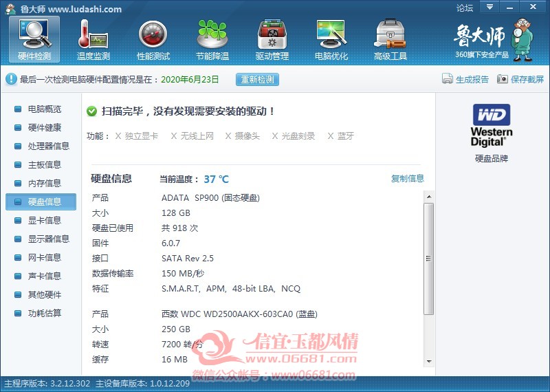Click the 重新检测 re-detect button
The height and width of the screenshot is (392, 550).
click(x=257, y=79)
